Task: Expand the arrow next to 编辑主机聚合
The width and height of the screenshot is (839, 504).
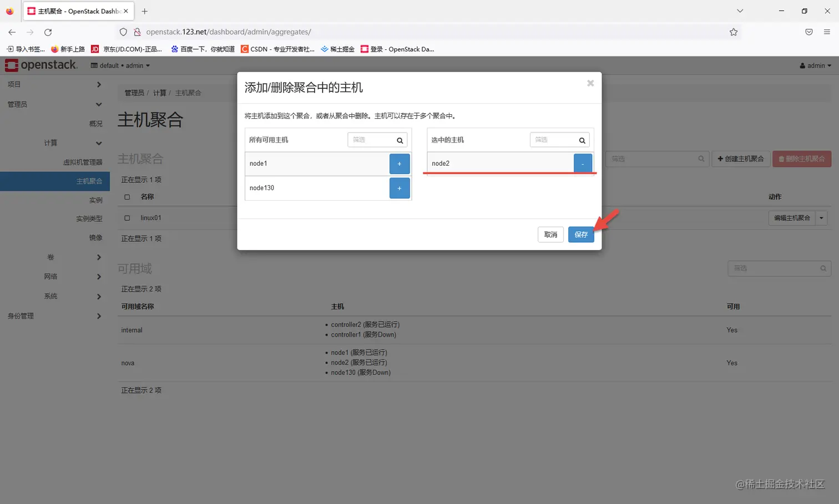Action: [x=822, y=218]
